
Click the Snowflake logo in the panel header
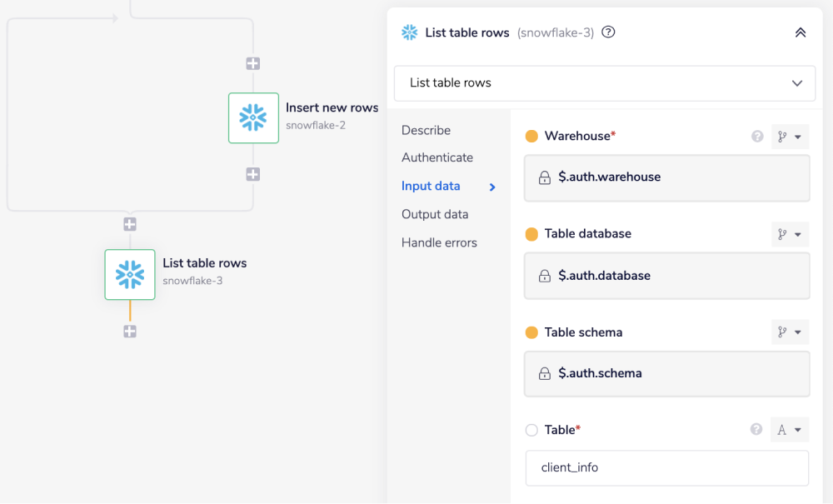pyautogui.click(x=408, y=32)
